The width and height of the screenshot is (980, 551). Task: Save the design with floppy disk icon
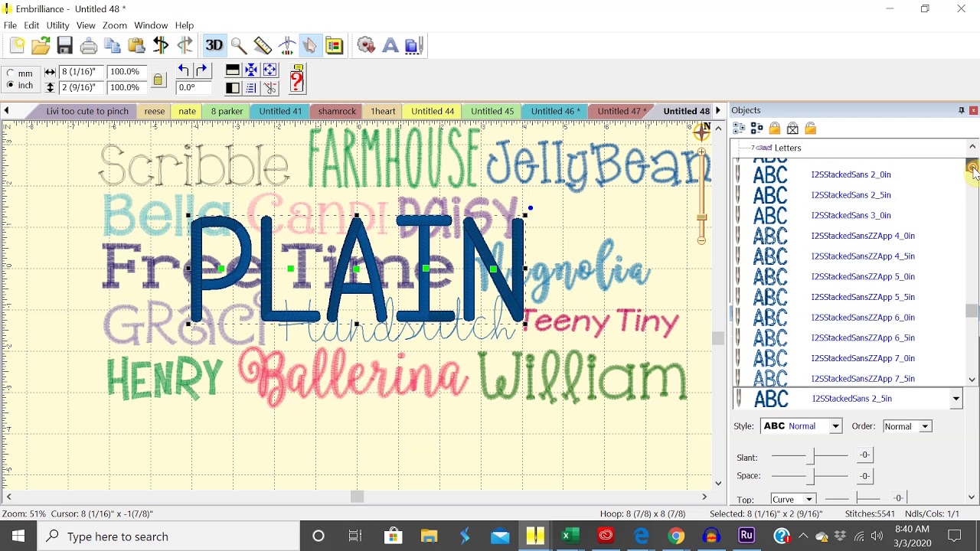tap(65, 46)
